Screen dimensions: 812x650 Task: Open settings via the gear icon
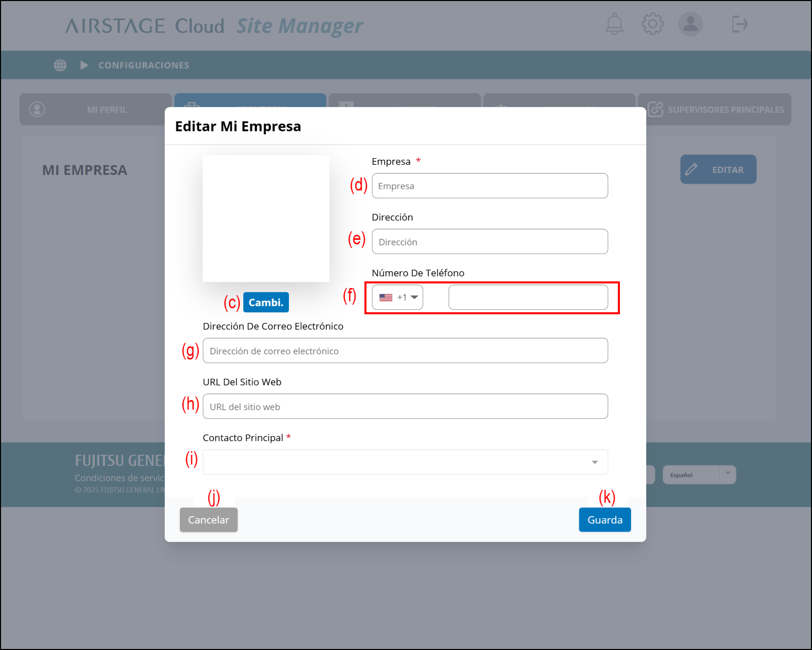(652, 24)
